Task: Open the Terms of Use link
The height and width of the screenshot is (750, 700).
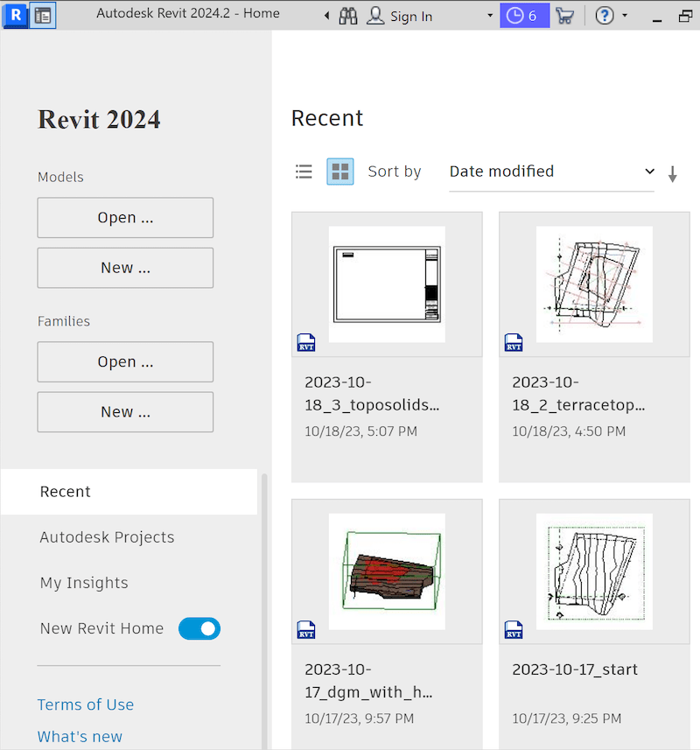Action: pos(85,704)
